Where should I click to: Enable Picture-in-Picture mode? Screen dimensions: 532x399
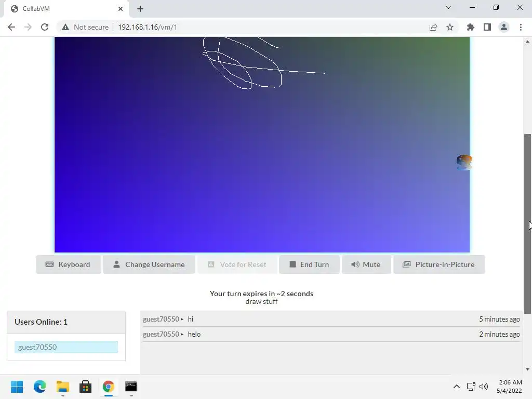coord(439,264)
